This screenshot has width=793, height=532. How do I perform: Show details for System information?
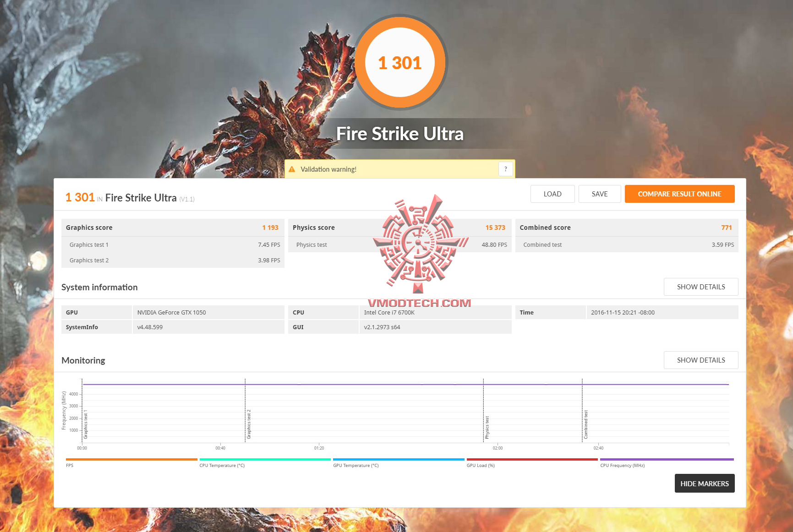point(701,287)
